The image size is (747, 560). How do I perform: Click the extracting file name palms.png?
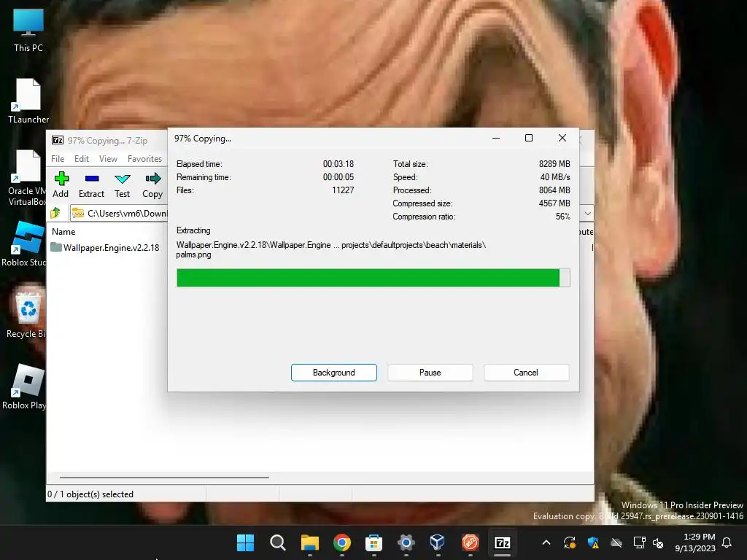tap(193, 254)
